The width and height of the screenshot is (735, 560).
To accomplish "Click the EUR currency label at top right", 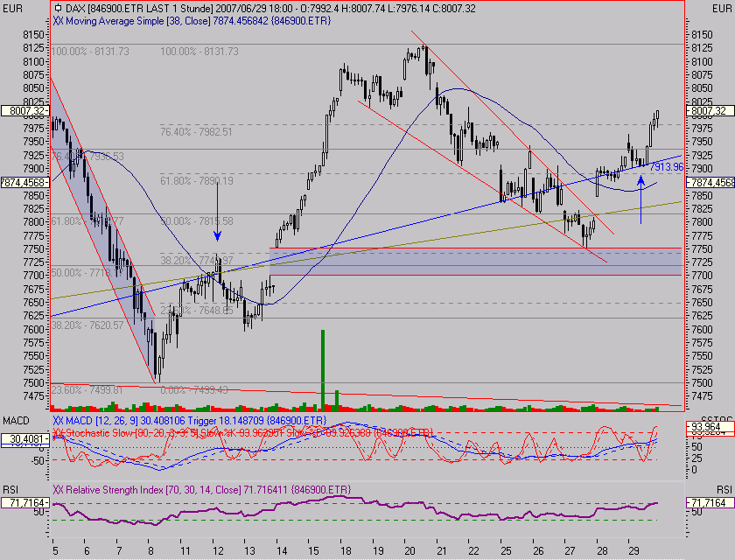I will (x=706, y=6).
